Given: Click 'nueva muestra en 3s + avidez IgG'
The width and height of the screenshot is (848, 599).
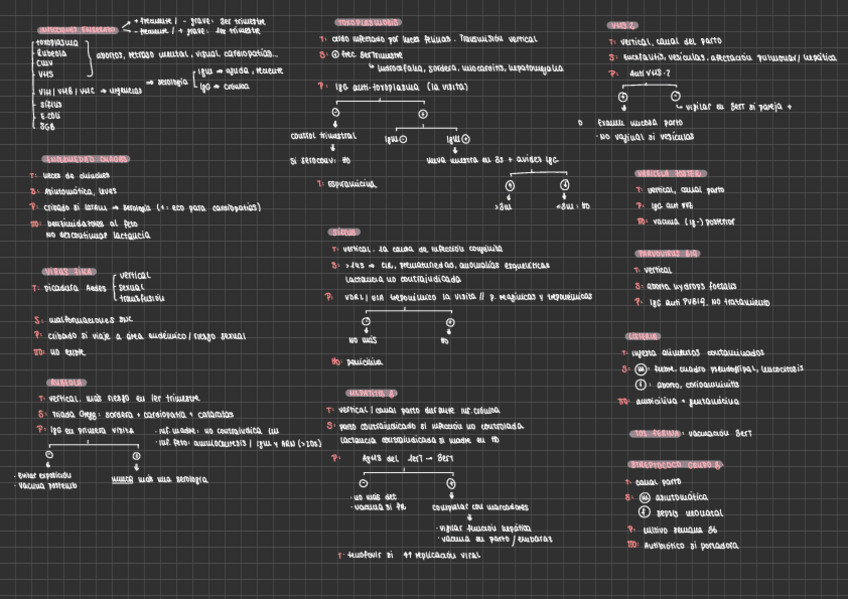Looking at the screenshot, I should (493, 160).
